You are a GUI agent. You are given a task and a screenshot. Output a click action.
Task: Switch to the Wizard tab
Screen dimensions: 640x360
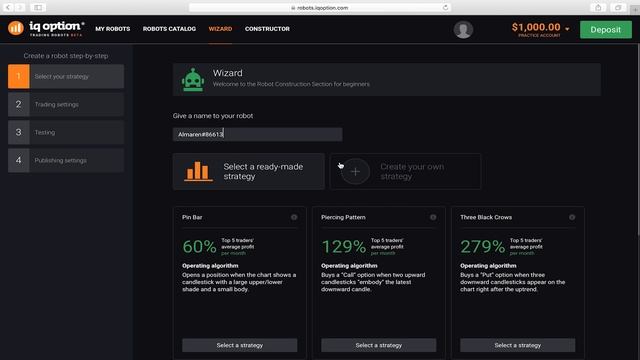click(220, 29)
